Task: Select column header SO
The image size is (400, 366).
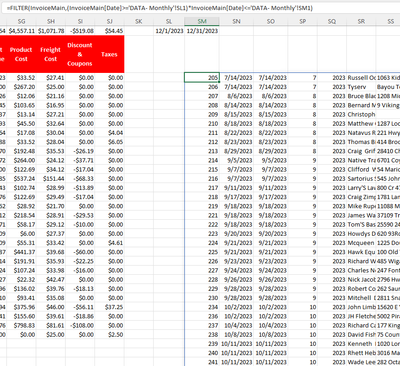Action: 271,21
